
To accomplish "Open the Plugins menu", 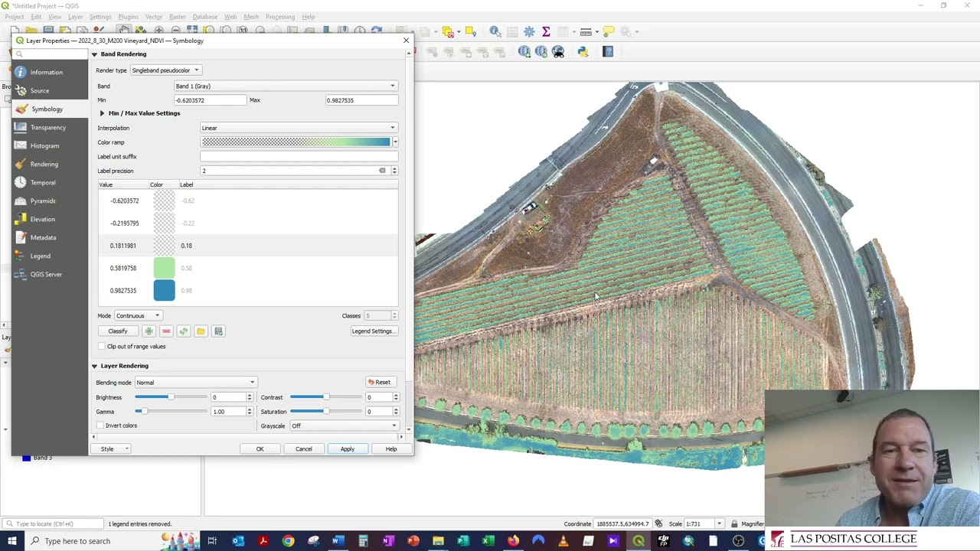I will point(128,16).
